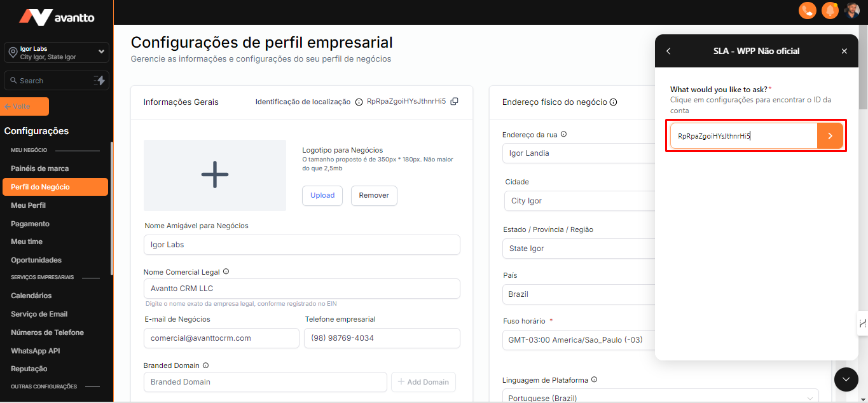Click the Upload logo button
Viewport: 868px width, 403px height.
[322, 196]
